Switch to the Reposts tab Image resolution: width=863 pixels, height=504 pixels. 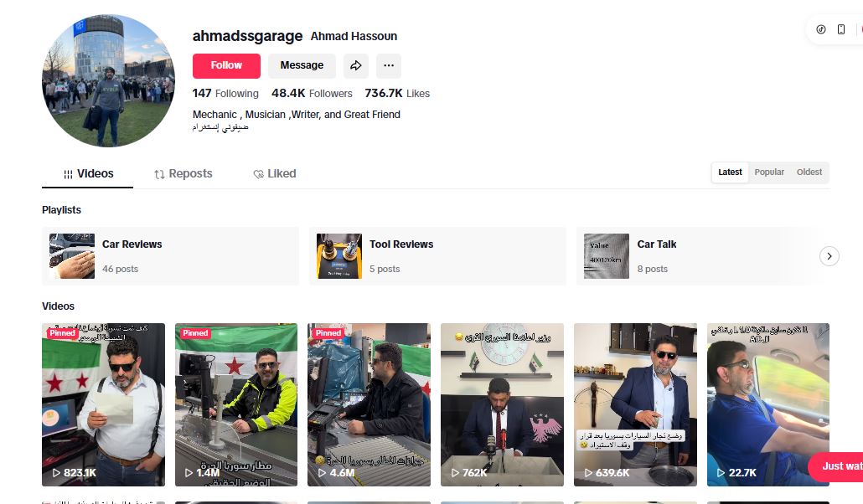click(x=183, y=174)
